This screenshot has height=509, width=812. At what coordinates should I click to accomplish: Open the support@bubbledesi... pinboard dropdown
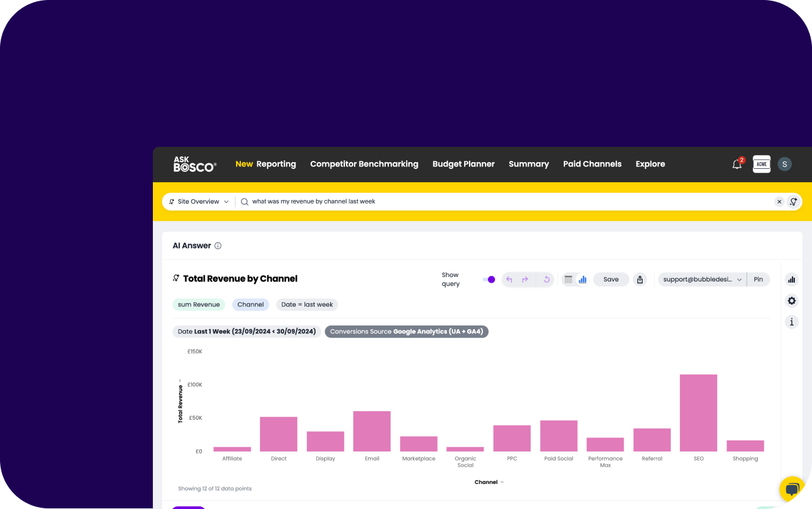point(702,280)
